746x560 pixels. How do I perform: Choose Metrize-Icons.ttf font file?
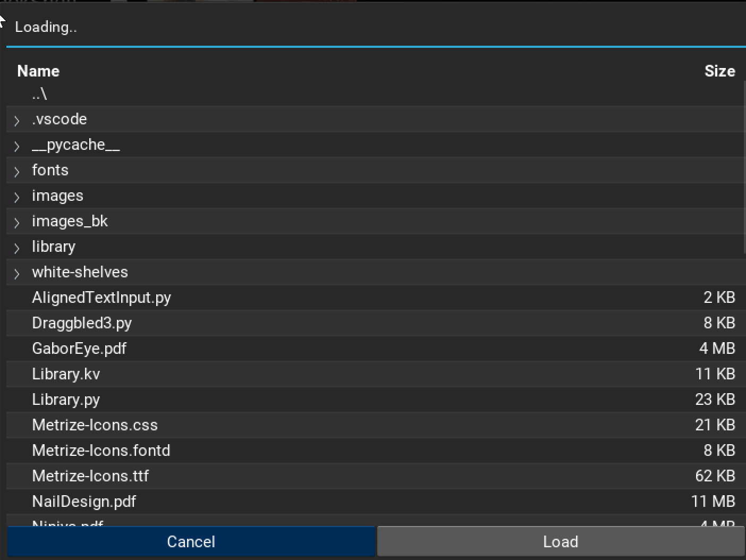pos(90,476)
